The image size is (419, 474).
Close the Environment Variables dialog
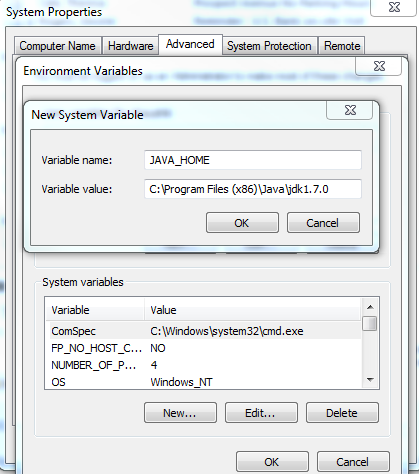click(378, 66)
